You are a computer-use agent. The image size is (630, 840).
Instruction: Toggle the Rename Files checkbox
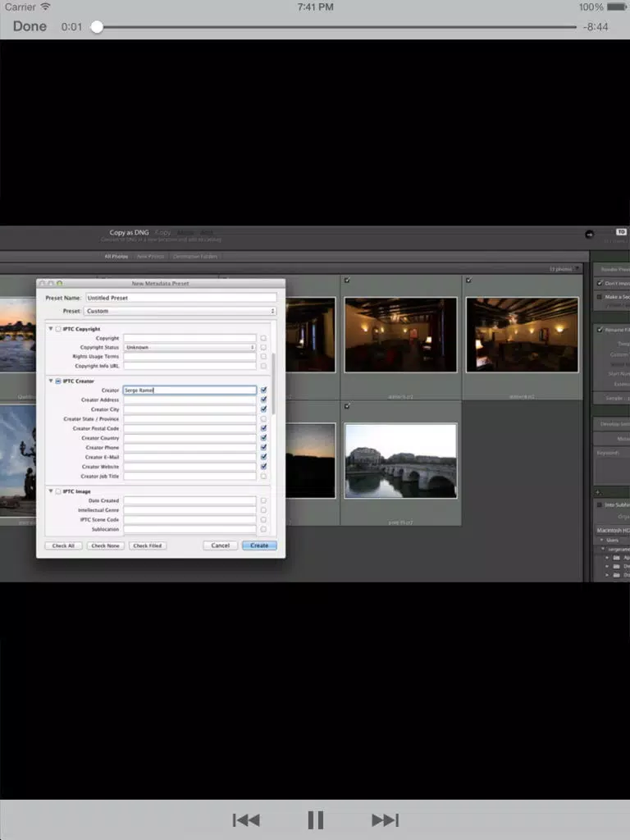pyautogui.click(x=600, y=330)
